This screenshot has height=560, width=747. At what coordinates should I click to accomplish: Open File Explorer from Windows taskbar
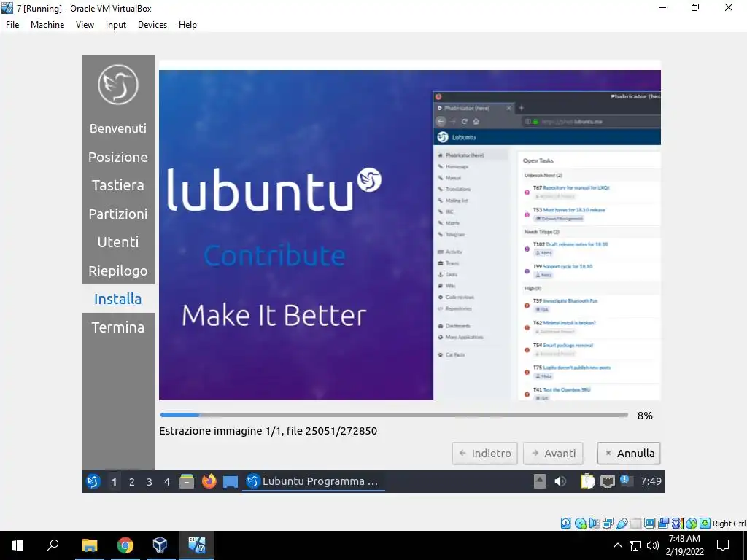(x=89, y=545)
